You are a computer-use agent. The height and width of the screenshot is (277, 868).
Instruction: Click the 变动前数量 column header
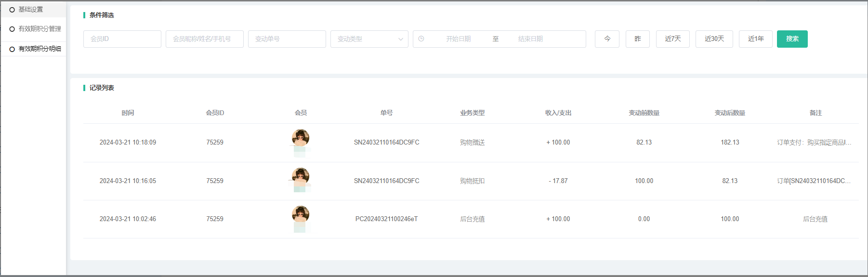(x=644, y=113)
